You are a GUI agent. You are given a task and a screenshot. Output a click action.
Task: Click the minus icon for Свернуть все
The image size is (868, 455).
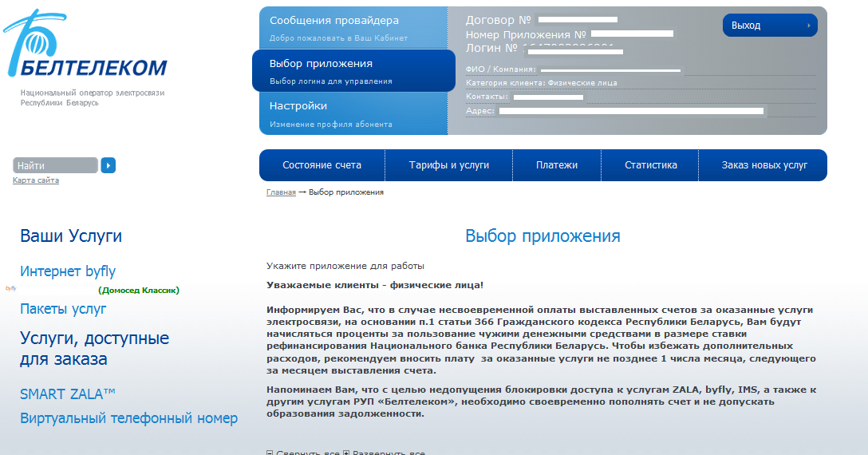pos(269,453)
